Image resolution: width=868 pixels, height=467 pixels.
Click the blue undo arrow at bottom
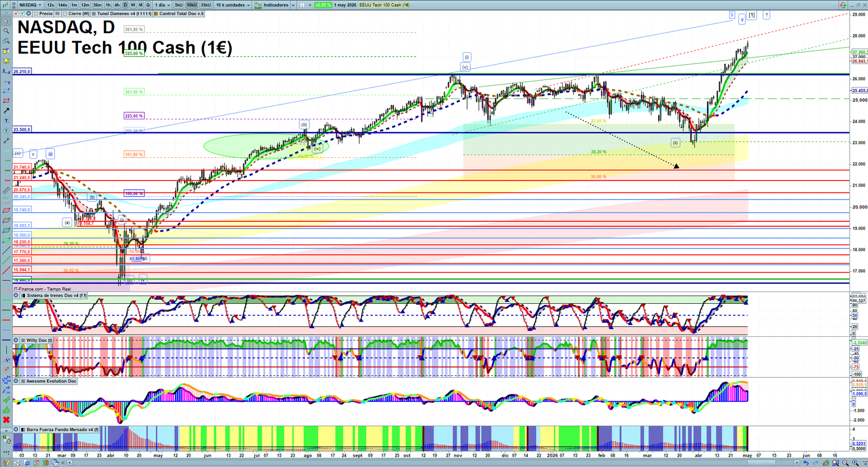click(806, 463)
